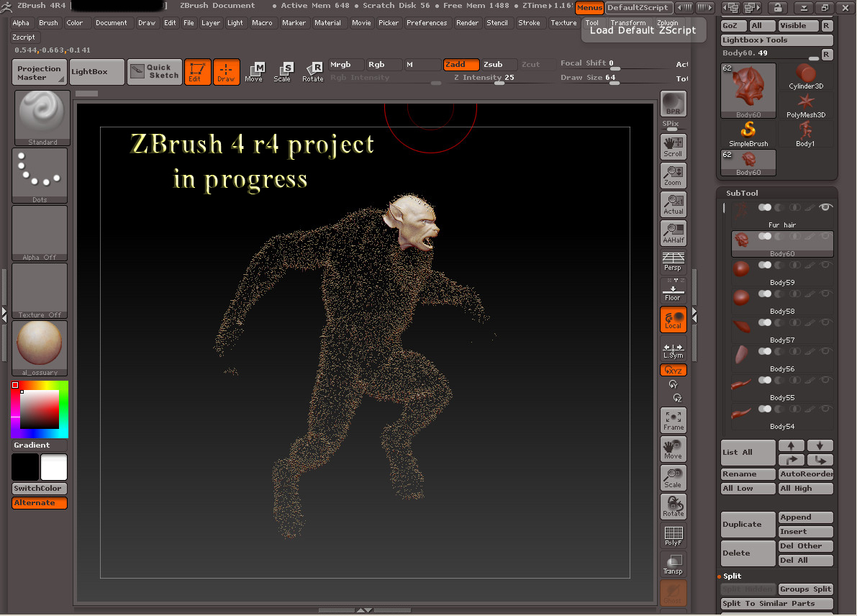Set canvas to AAHalf size

674,233
